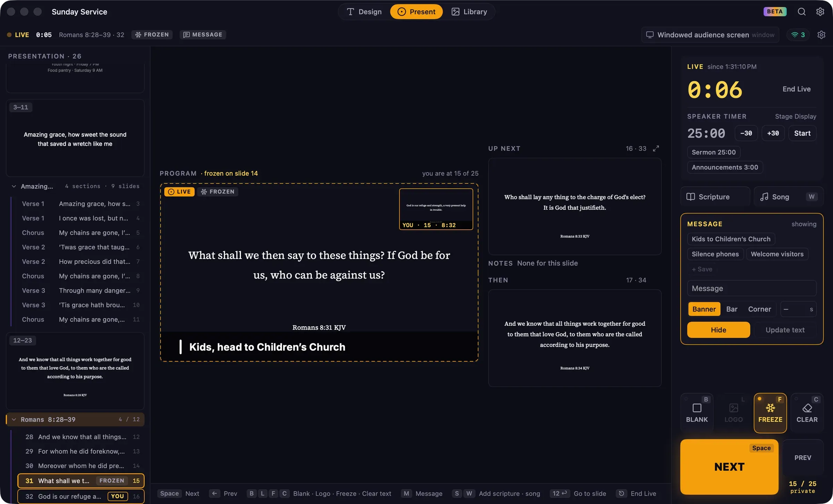Screen dimensions: 833x504
Task: Apply Sermon 25:00 timer preset
Action: tap(714, 152)
